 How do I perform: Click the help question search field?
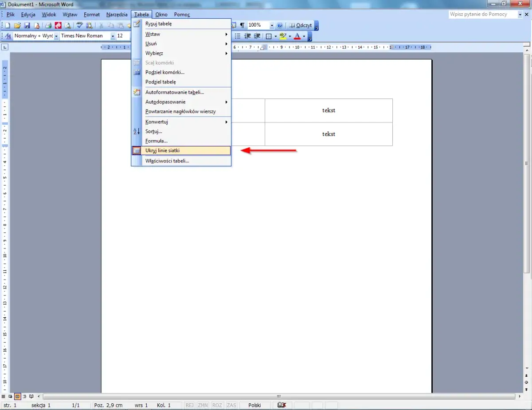click(482, 15)
